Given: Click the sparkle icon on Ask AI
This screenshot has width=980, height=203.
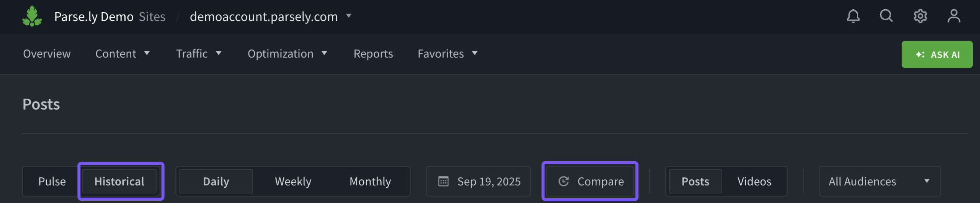Looking at the screenshot, I should (x=920, y=55).
